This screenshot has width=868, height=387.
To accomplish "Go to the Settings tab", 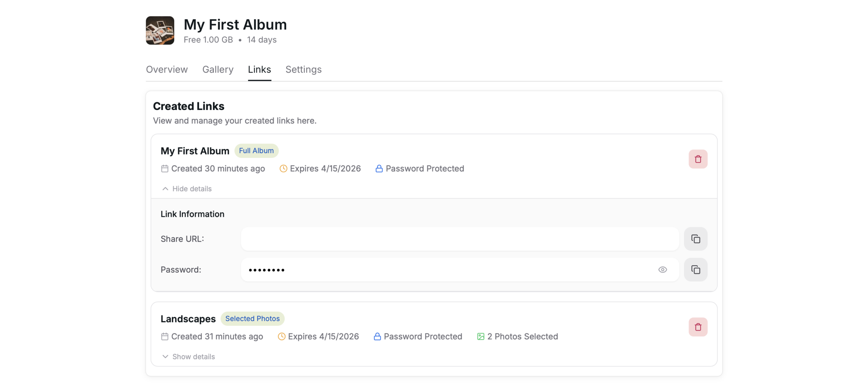I will 303,70.
